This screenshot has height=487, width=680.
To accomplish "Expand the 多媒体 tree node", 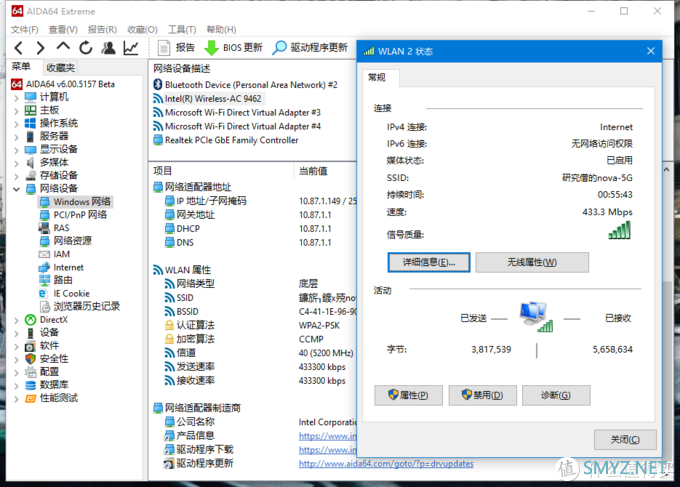I will 16,163.
